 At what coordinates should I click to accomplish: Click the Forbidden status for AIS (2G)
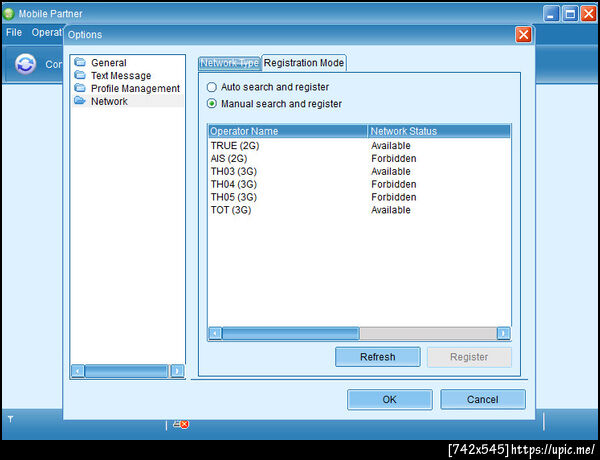pyautogui.click(x=393, y=158)
